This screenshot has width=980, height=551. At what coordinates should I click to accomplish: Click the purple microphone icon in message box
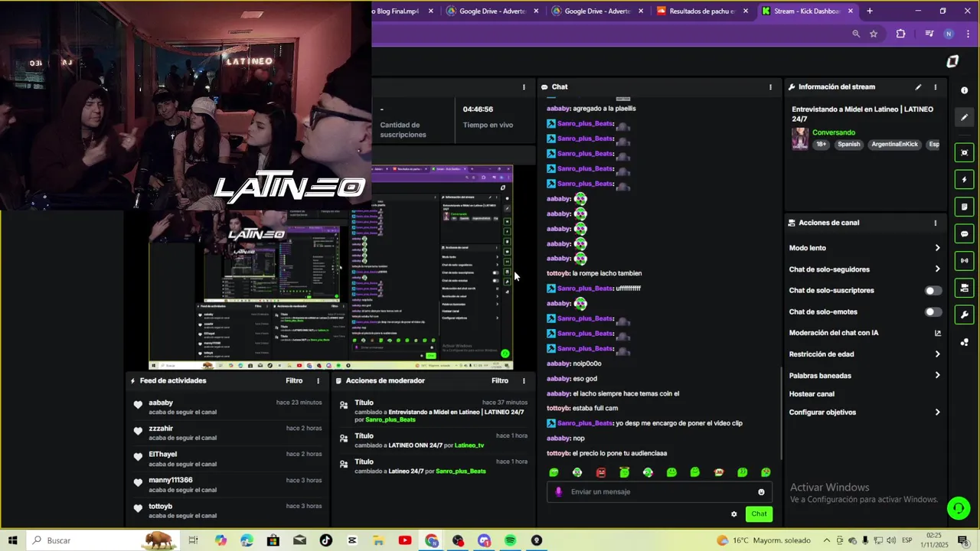(x=558, y=492)
